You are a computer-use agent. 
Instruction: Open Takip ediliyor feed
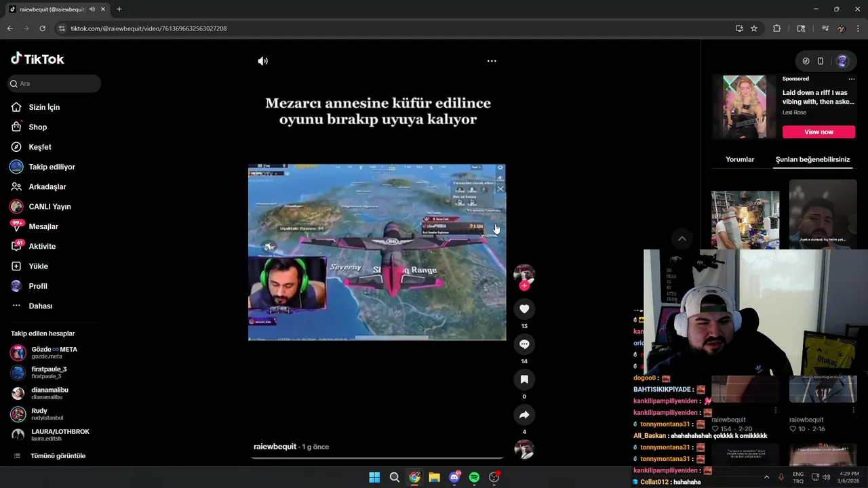(50, 167)
